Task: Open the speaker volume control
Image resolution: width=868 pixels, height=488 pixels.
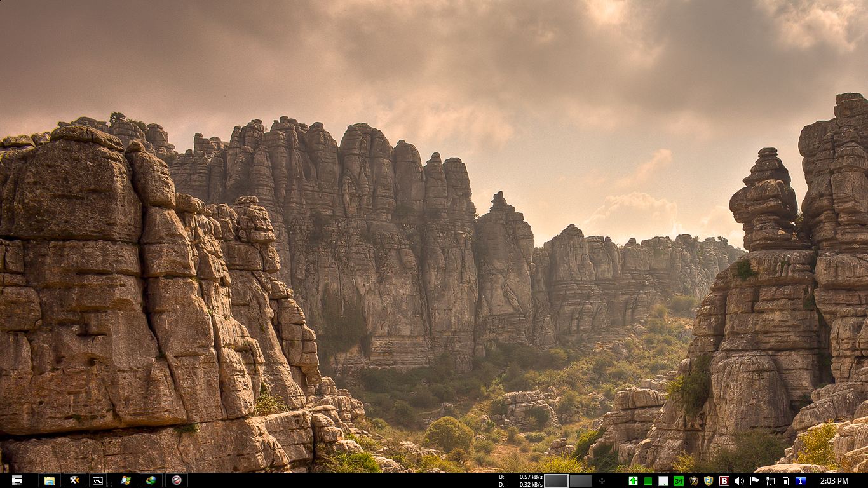Action: coord(739,481)
